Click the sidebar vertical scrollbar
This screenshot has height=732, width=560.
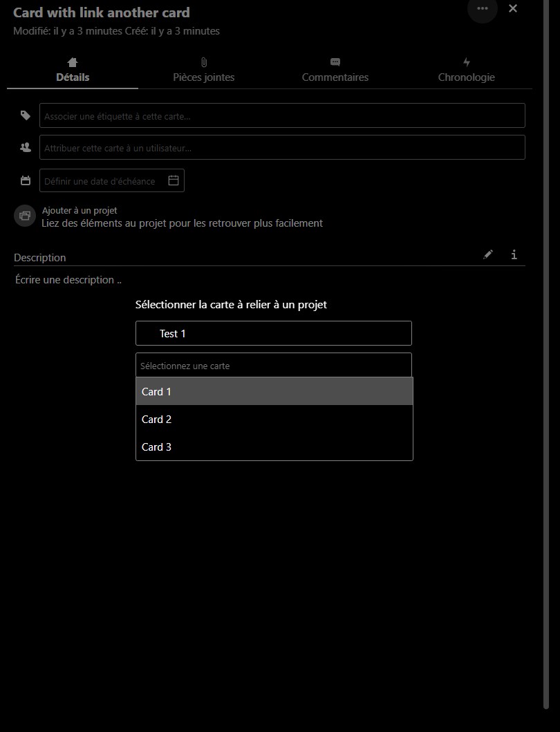click(546, 355)
